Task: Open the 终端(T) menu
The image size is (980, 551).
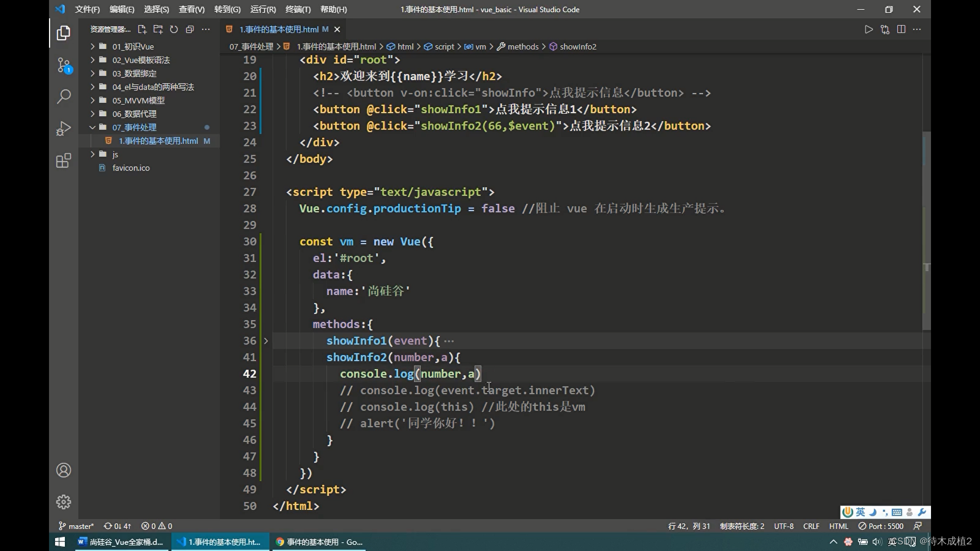Action: click(298, 9)
